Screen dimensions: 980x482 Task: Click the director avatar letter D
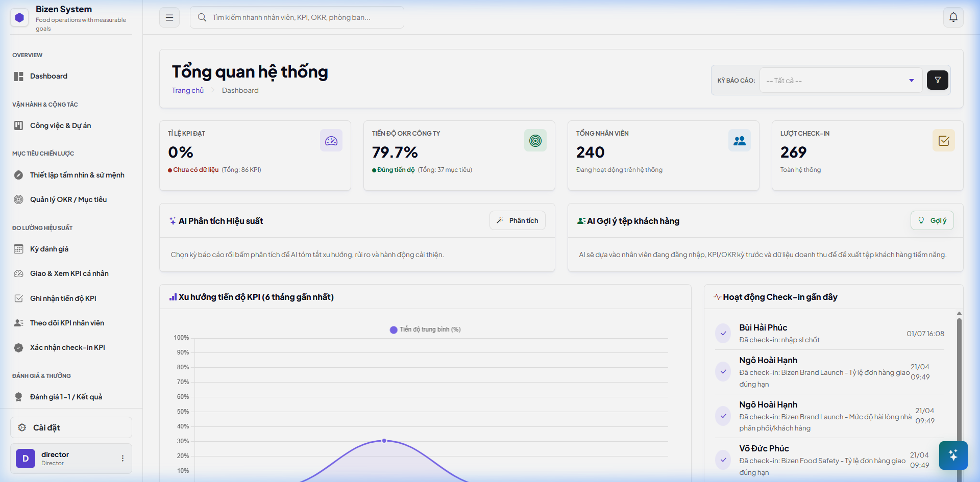tap(26, 459)
